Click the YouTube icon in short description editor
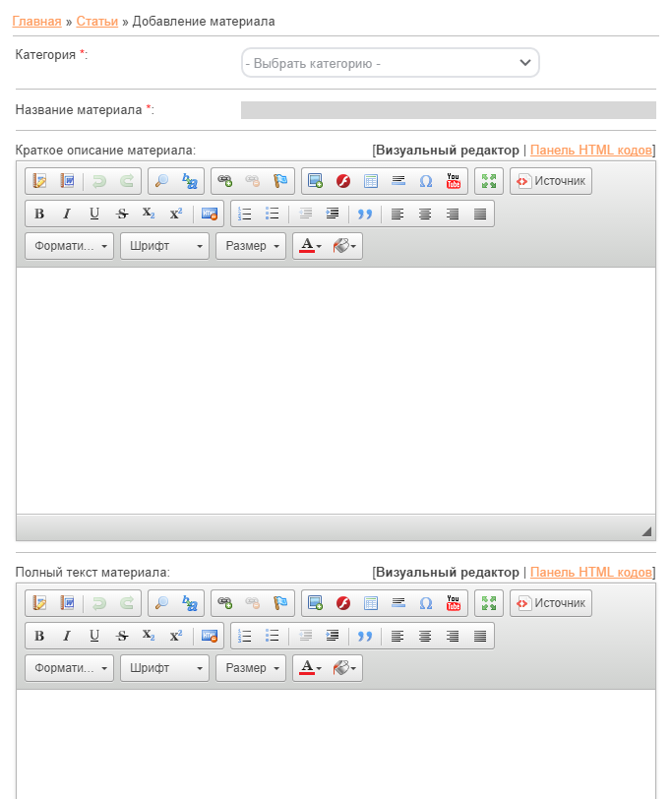 click(x=453, y=181)
